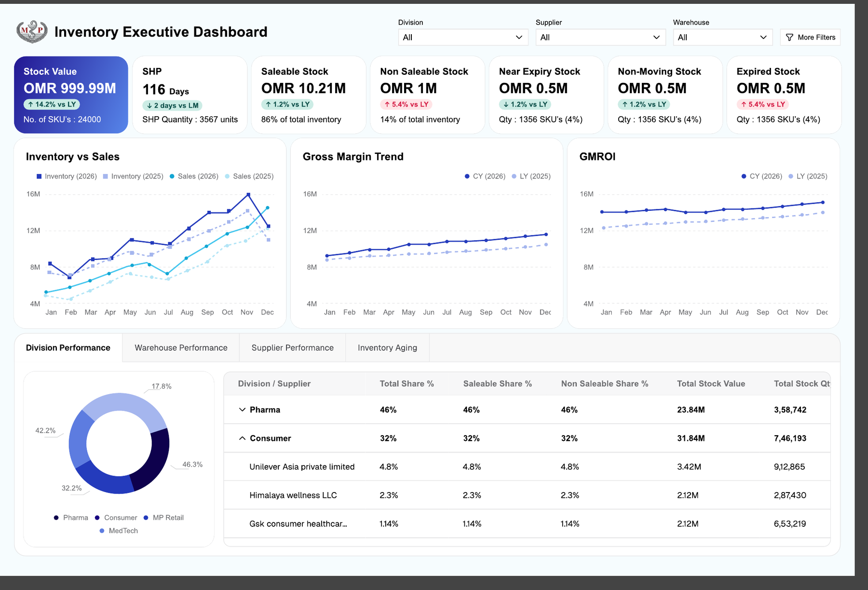
Task: Click the 14.2% vs LY badge
Action: coord(52,104)
